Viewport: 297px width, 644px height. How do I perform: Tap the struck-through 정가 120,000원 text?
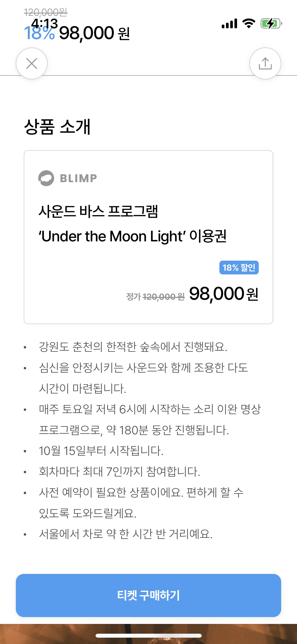[155, 297]
